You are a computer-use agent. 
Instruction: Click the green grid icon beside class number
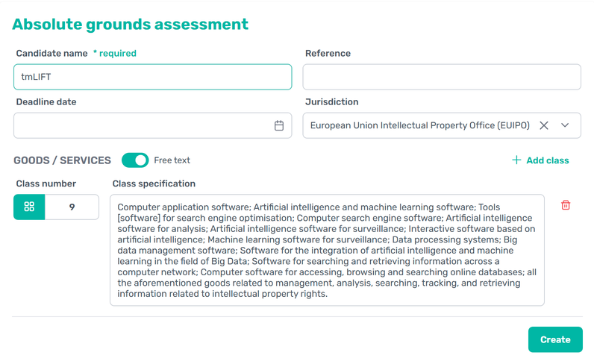[29, 207]
